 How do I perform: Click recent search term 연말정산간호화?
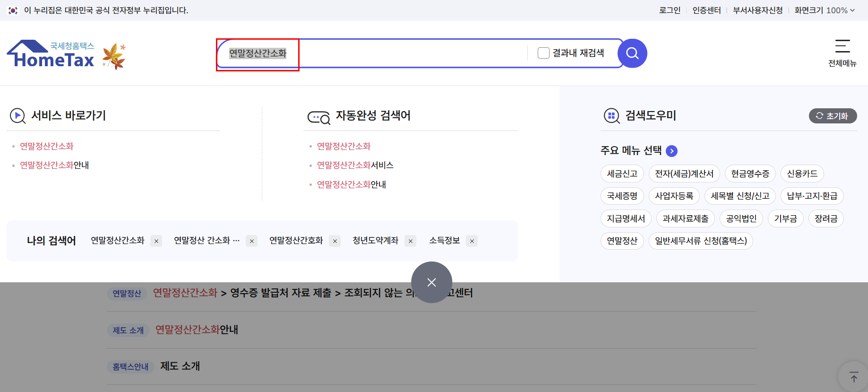[x=296, y=241]
